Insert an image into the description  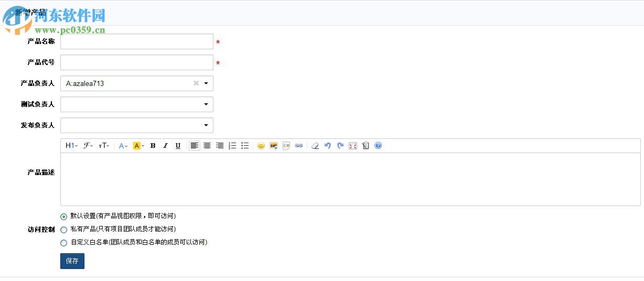(x=274, y=146)
